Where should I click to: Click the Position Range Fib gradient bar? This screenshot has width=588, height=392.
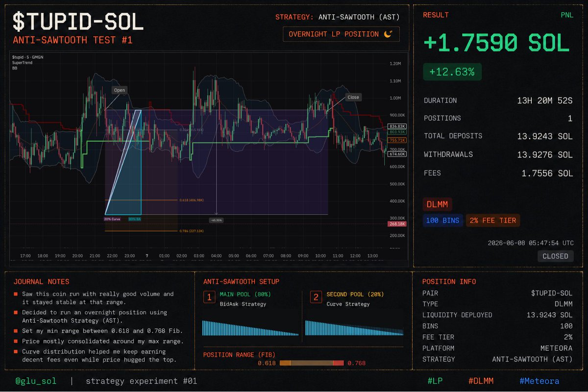point(311,363)
